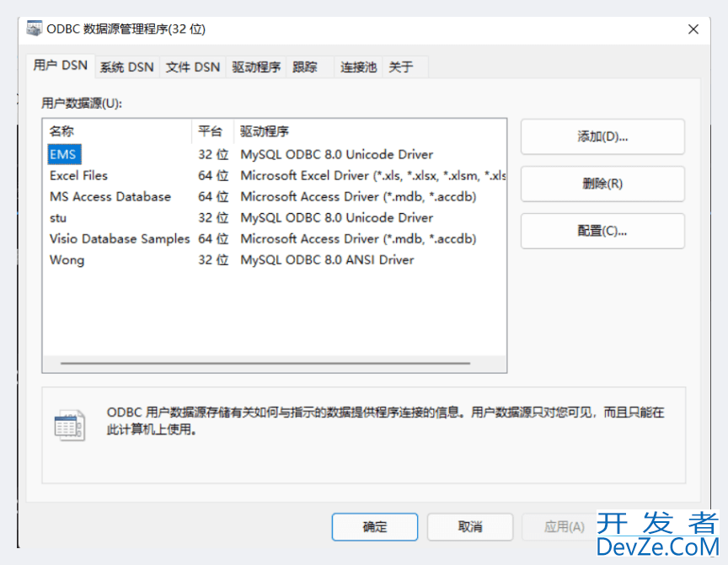Click MS Access Database row's driver cell
The height and width of the screenshot is (565, 728).
(358, 197)
